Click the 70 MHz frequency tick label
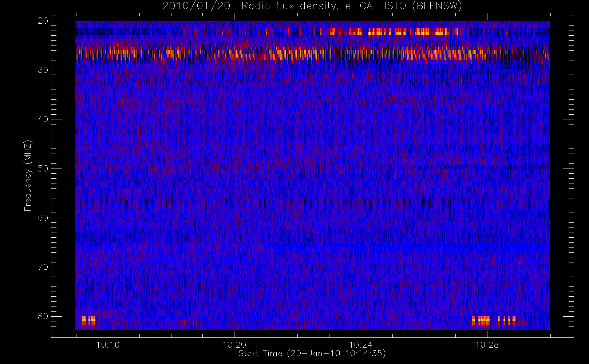The image size is (589, 364). [43, 267]
